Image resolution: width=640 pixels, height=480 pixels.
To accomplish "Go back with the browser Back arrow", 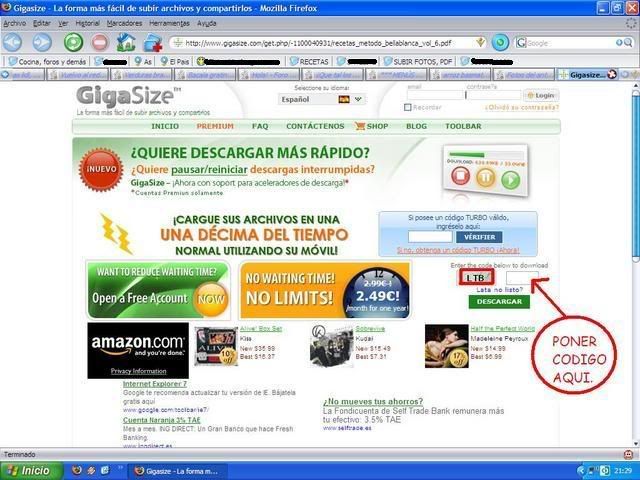I will tap(12, 42).
